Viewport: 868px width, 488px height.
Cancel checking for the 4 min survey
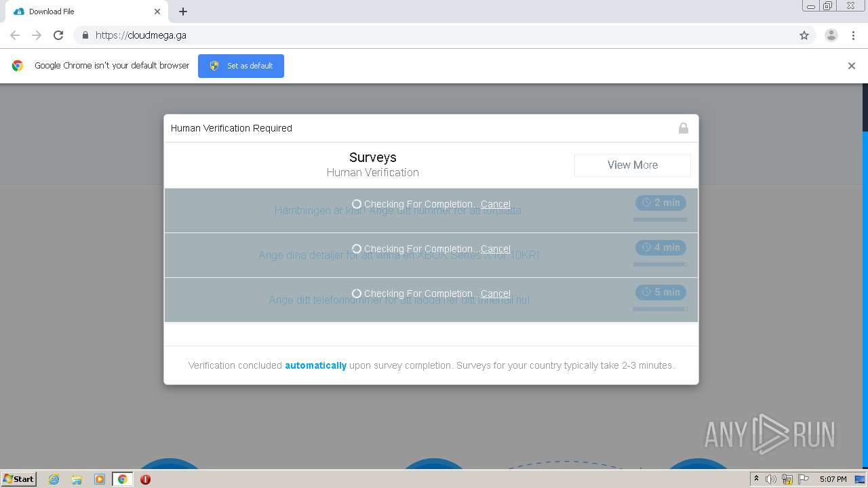point(496,249)
